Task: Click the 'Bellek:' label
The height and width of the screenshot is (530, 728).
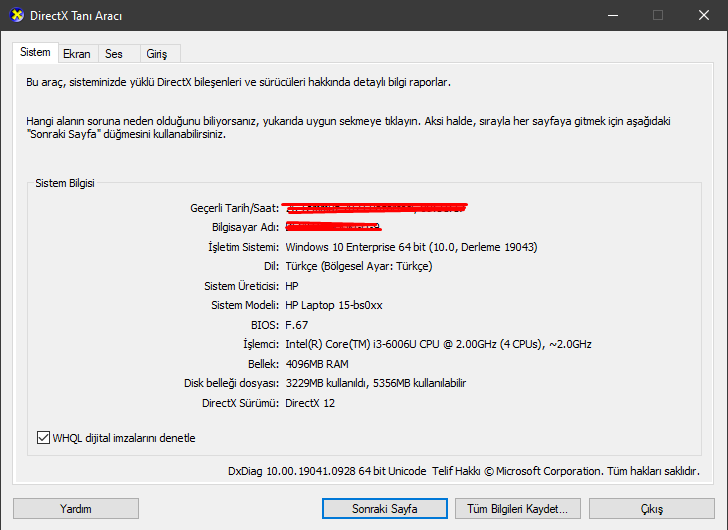Action: tap(264, 364)
